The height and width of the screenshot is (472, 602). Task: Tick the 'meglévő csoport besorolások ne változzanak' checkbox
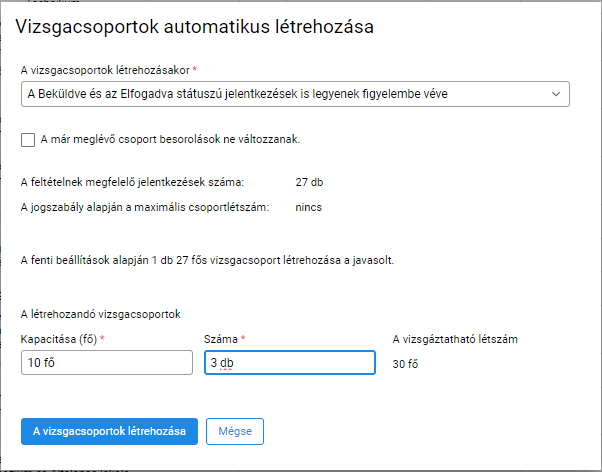coord(28,140)
